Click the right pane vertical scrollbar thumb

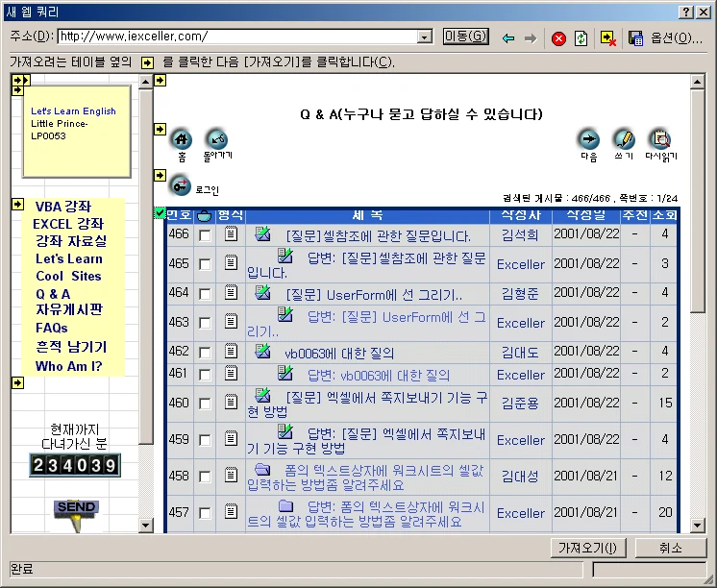click(698, 201)
